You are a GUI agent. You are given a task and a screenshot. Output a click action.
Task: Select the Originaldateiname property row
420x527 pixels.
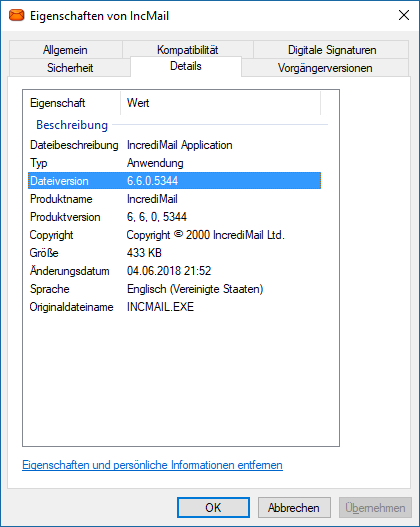(x=174, y=307)
